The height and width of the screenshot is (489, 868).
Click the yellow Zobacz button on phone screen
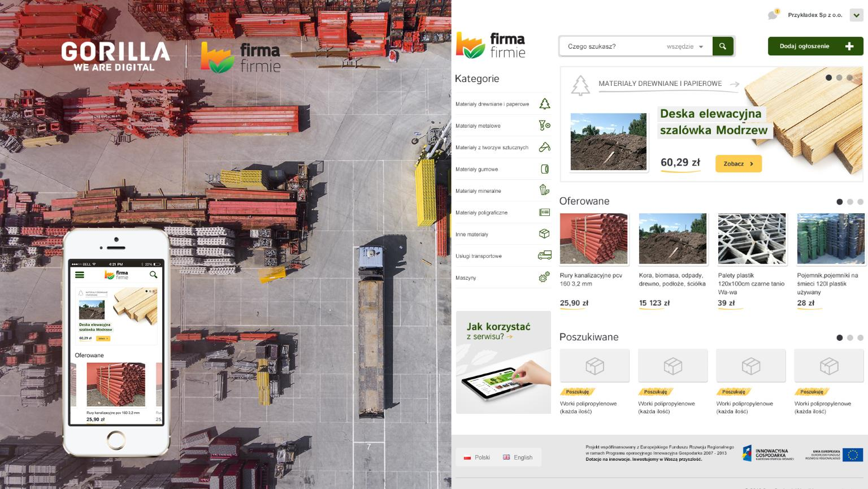point(103,339)
